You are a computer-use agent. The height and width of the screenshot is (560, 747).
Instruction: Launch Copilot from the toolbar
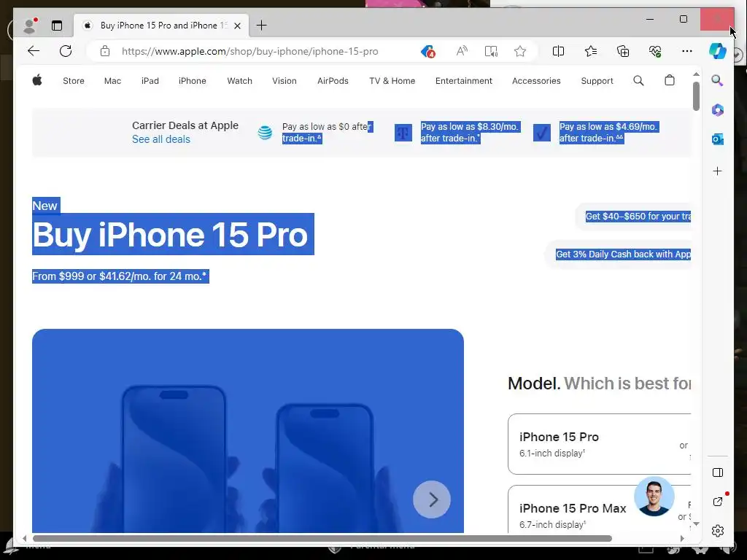[x=718, y=51]
